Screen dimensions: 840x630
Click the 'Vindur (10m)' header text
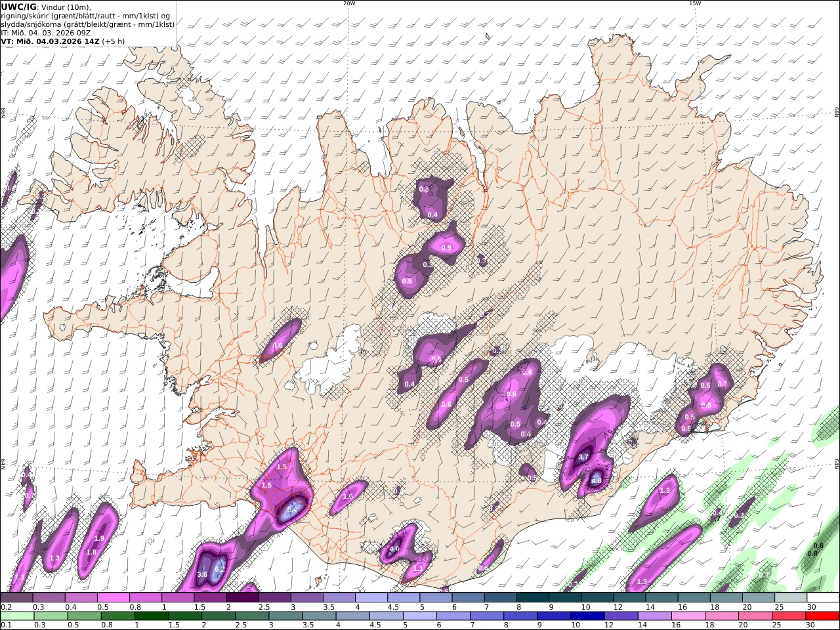[66, 7]
